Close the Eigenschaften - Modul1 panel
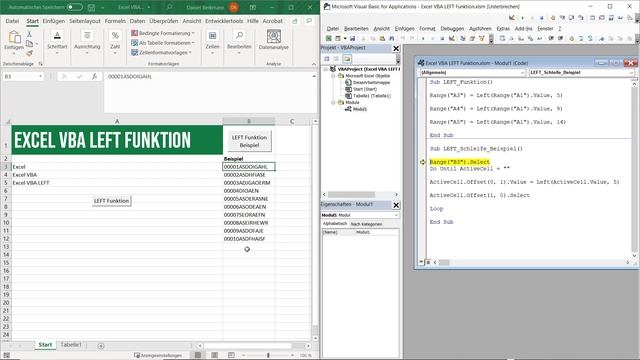640x360 pixels. click(x=396, y=205)
